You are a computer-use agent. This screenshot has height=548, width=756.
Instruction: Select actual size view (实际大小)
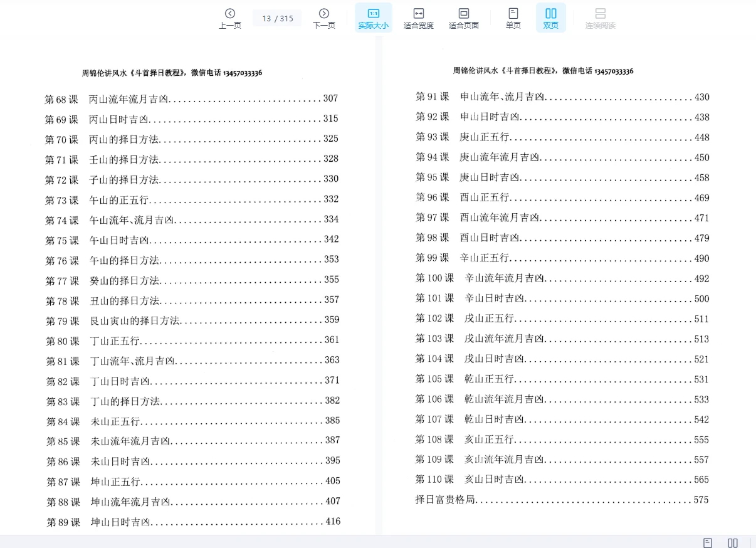click(x=374, y=18)
